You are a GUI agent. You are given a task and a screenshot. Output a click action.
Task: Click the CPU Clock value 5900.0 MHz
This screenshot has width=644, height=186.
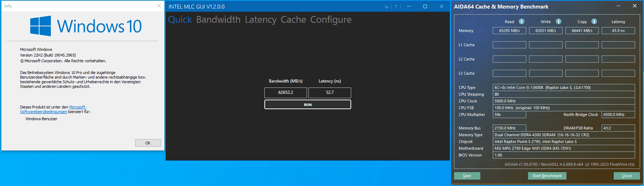[564, 101]
